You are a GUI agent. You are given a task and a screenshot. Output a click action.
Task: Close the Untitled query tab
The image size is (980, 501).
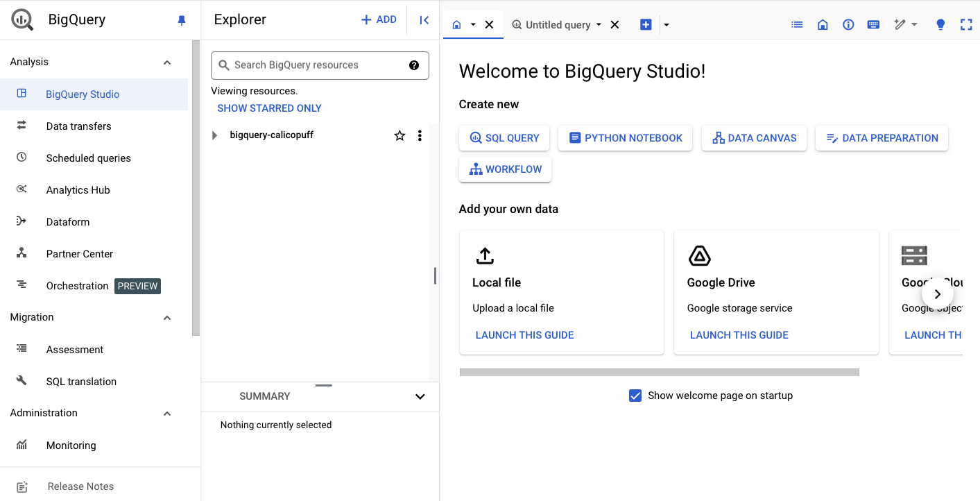click(614, 24)
